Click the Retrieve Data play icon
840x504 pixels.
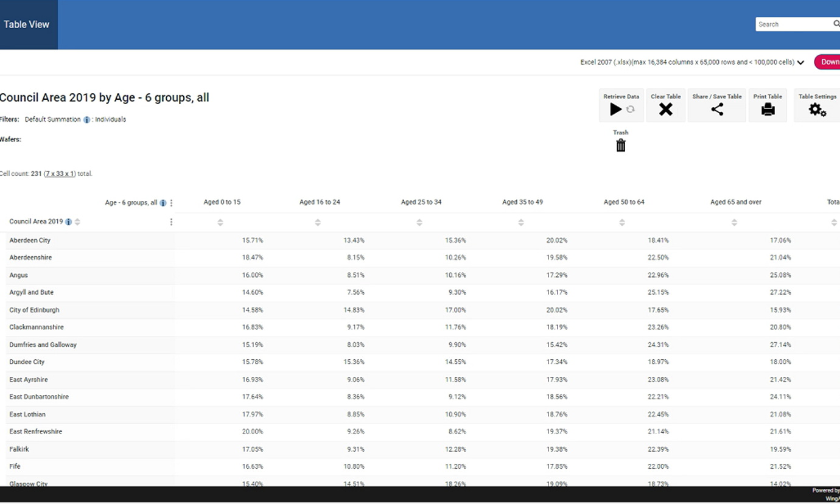point(616,110)
